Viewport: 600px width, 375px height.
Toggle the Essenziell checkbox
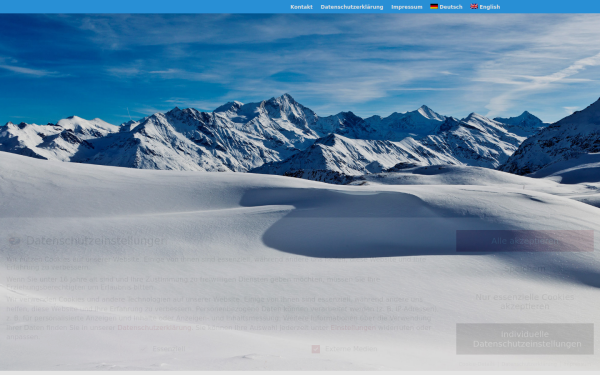(144, 349)
